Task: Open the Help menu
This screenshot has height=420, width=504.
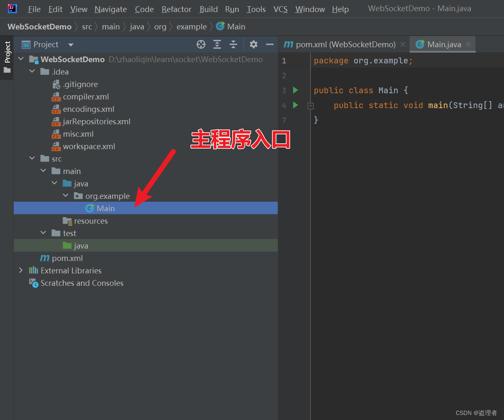Action: (340, 9)
